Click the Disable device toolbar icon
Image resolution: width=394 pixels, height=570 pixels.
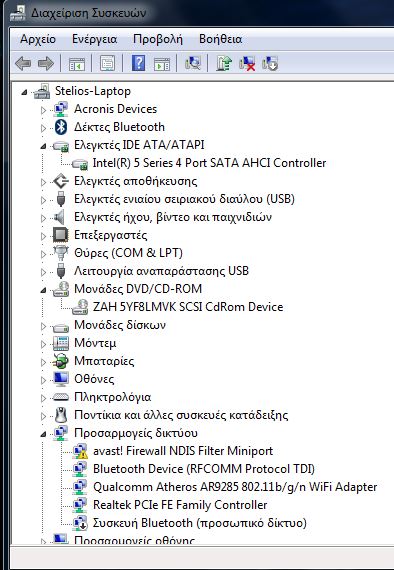(270, 63)
